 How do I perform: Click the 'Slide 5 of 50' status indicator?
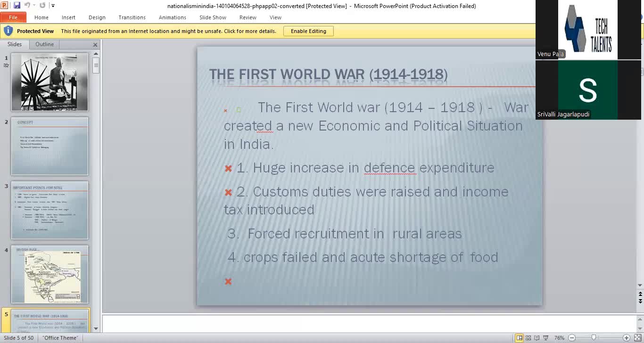click(x=19, y=338)
